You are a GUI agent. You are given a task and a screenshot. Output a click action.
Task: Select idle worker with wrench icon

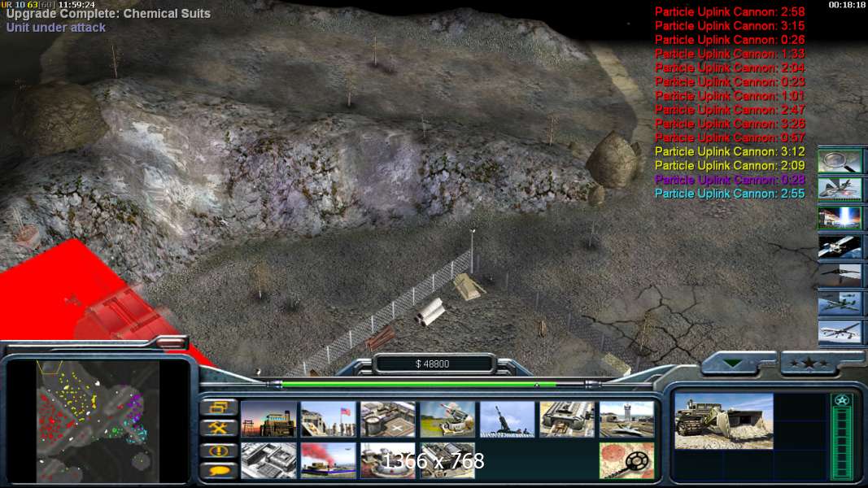coord(219,429)
